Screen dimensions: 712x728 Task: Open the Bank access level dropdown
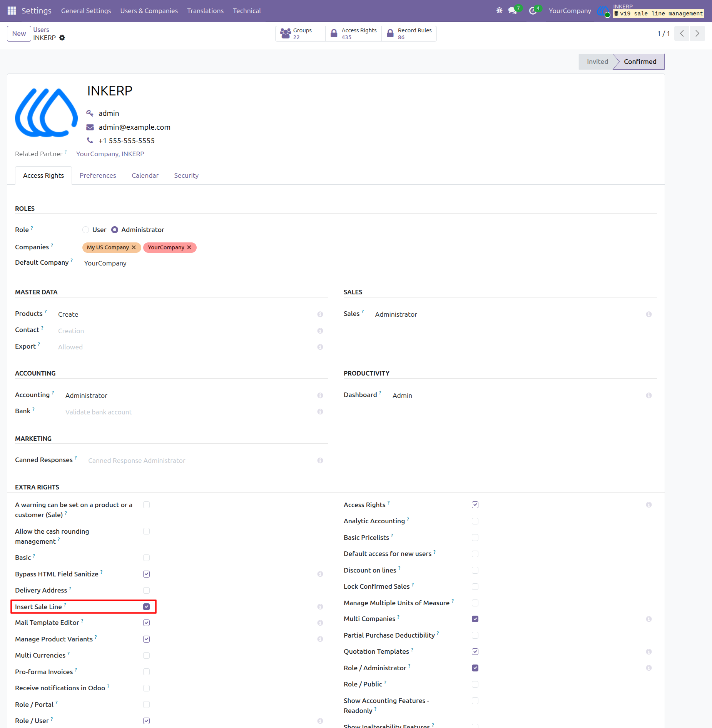pos(189,412)
